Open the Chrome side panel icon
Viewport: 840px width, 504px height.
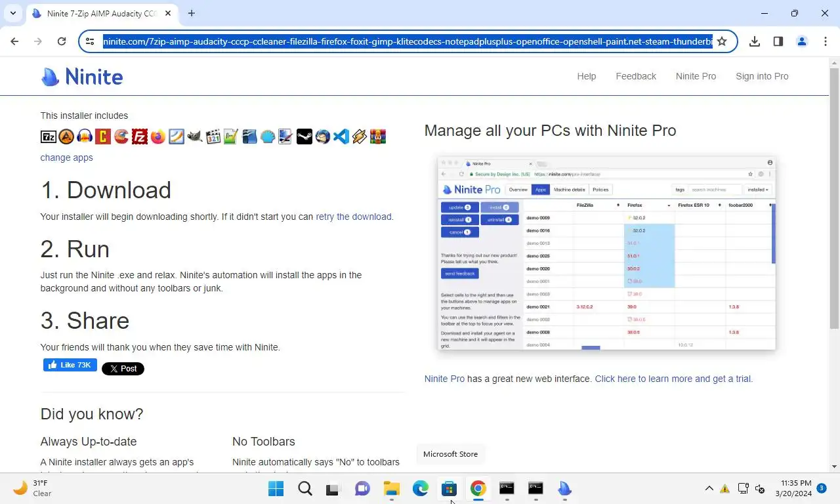[x=778, y=41]
